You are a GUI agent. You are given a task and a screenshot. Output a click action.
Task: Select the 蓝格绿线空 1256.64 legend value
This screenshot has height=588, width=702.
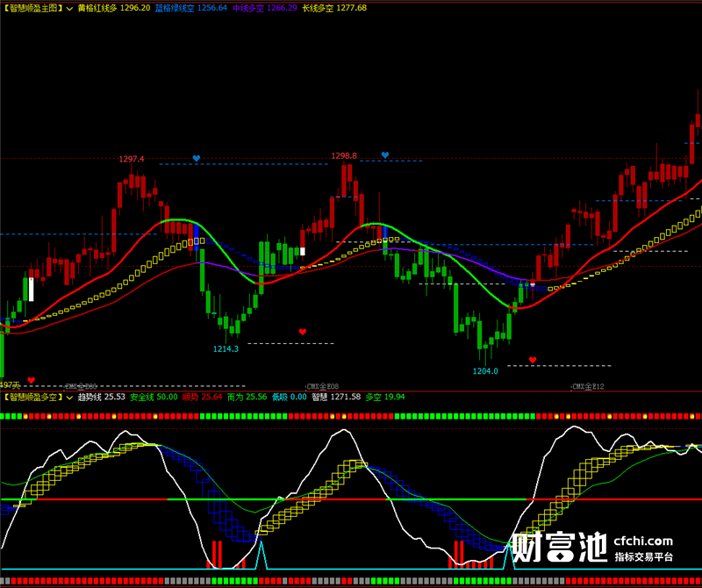click(x=191, y=8)
